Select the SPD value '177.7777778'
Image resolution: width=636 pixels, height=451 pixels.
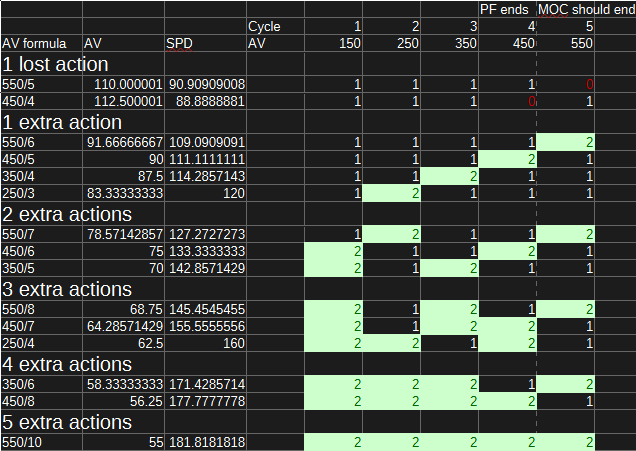[x=205, y=402]
